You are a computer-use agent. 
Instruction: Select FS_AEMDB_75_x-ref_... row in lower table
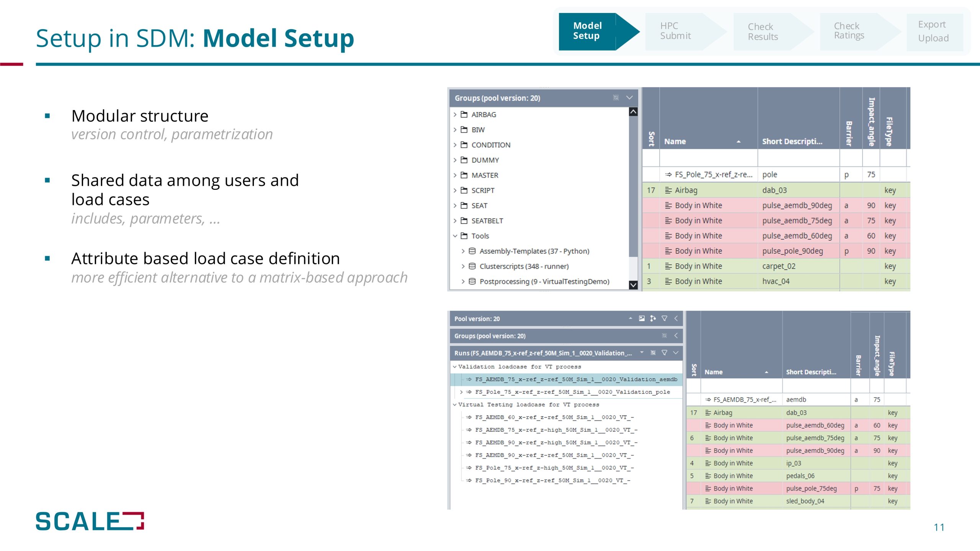[x=798, y=399]
